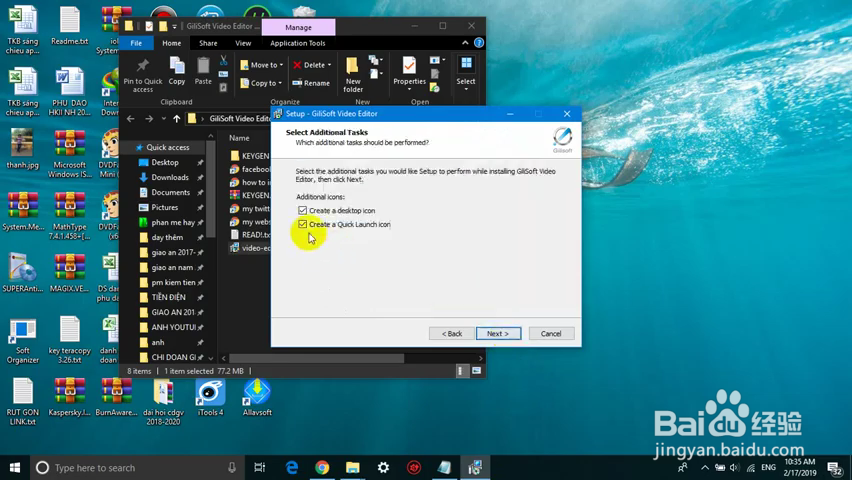
Task: Open phan me hay folder
Action: click(x=173, y=222)
